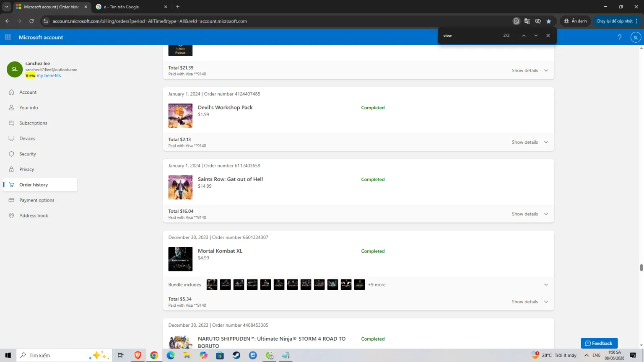Open Microsoft Store from taskbar

click(x=220, y=355)
